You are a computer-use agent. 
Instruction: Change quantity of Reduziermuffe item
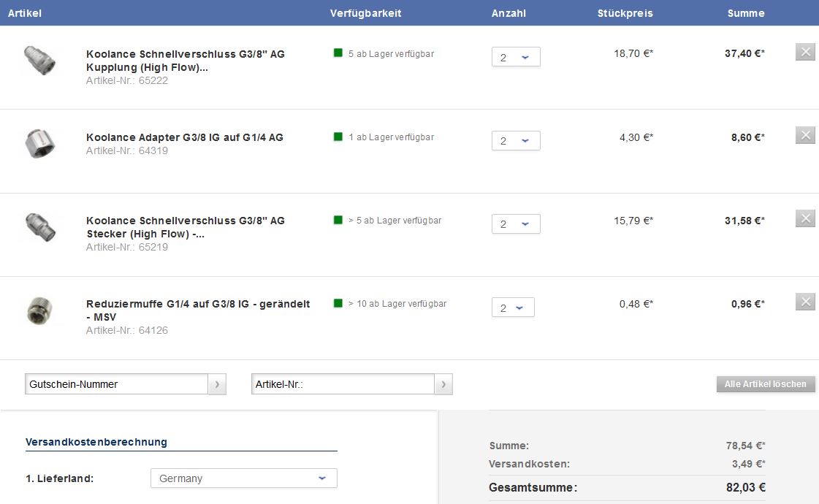click(x=513, y=308)
